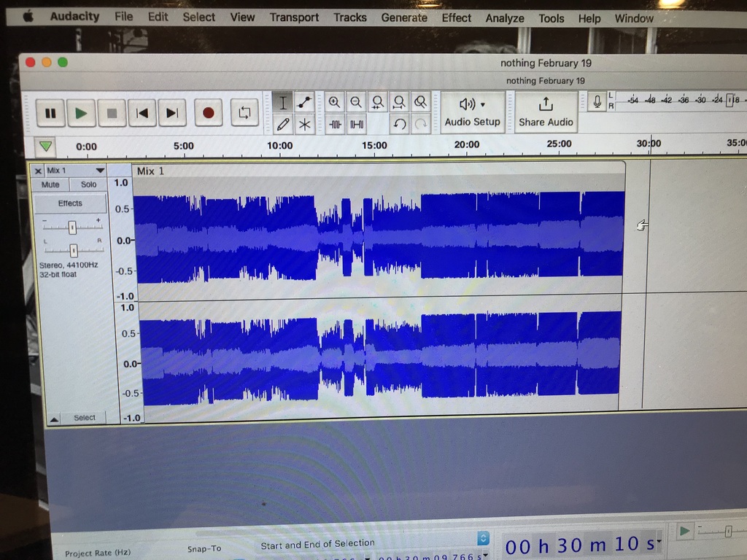The width and height of the screenshot is (747, 560).
Task: Click the 30:00 playhead on timeline ruler
Action: 649,144
